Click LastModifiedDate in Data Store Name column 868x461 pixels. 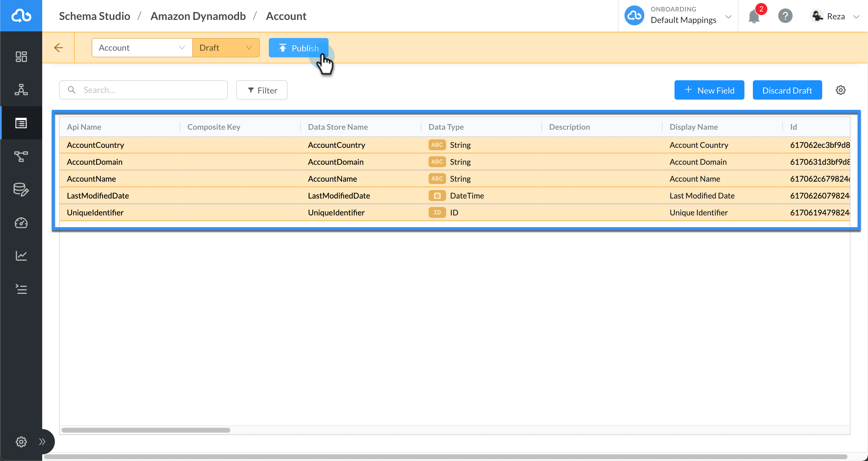pyautogui.click(x=339, y=196)
